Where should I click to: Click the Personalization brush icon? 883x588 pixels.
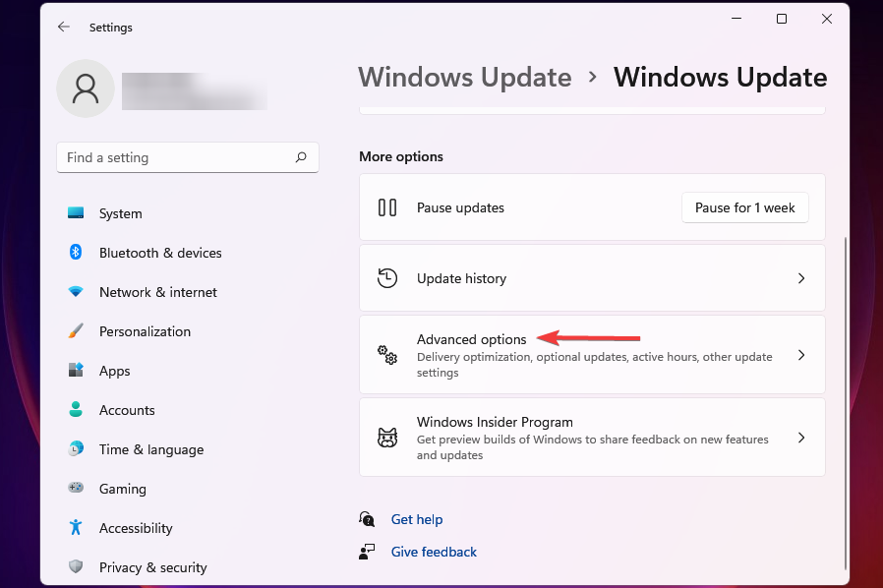[76, 331]
